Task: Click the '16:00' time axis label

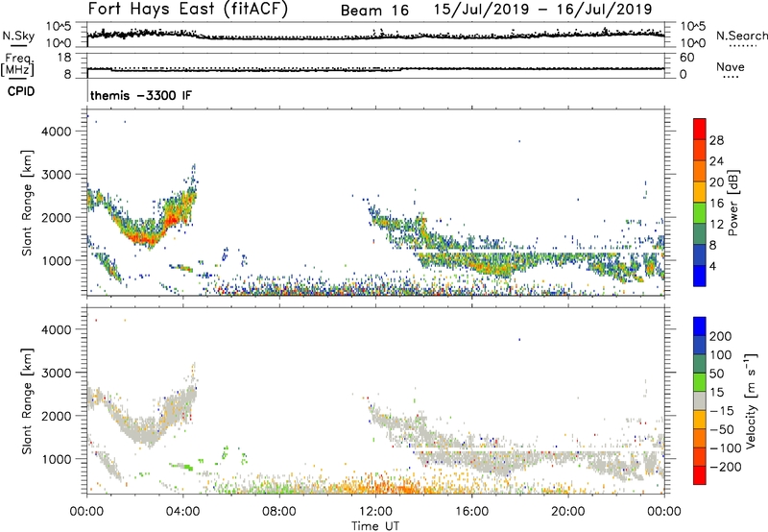Action: 471,512
